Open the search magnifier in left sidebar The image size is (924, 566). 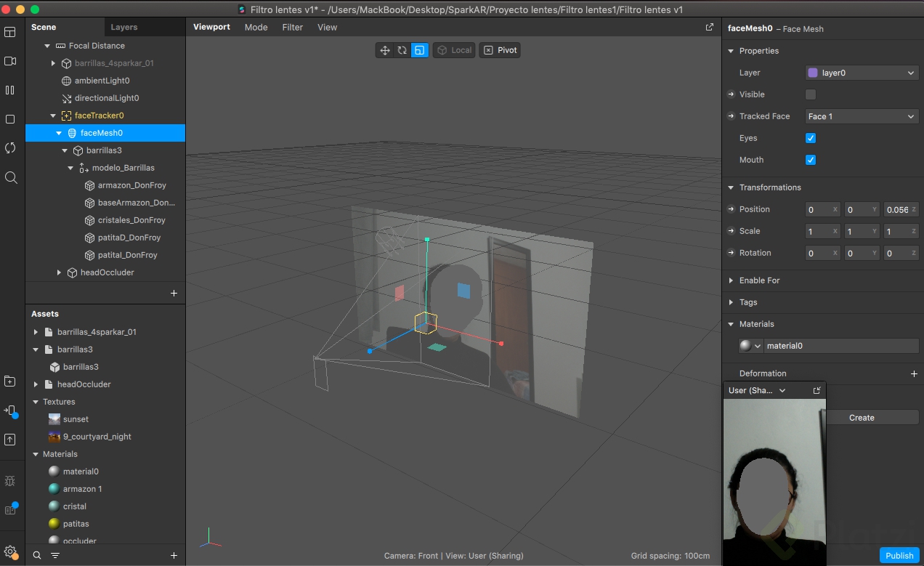pos(10,177)
